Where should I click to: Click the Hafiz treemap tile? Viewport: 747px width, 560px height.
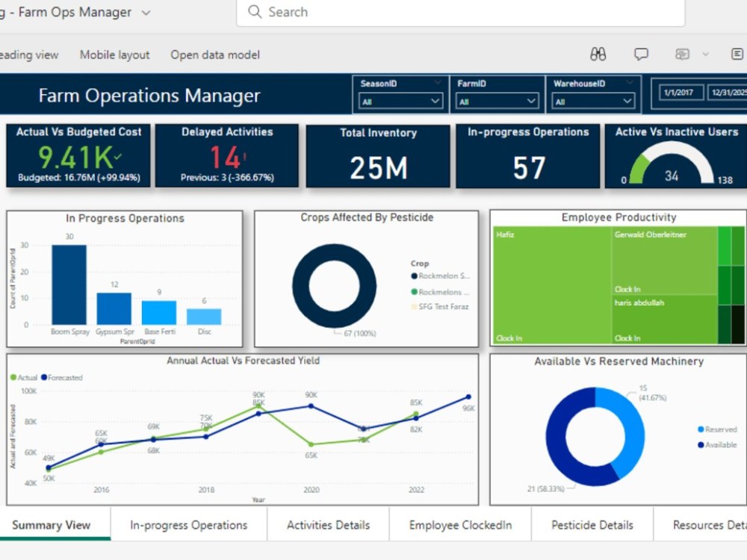coord(552,285)
